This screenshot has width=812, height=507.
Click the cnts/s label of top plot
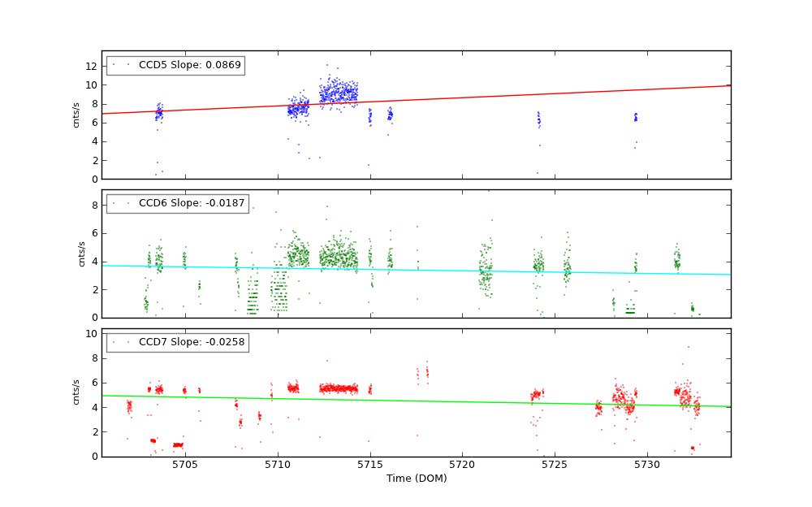(x=76, y=115)
